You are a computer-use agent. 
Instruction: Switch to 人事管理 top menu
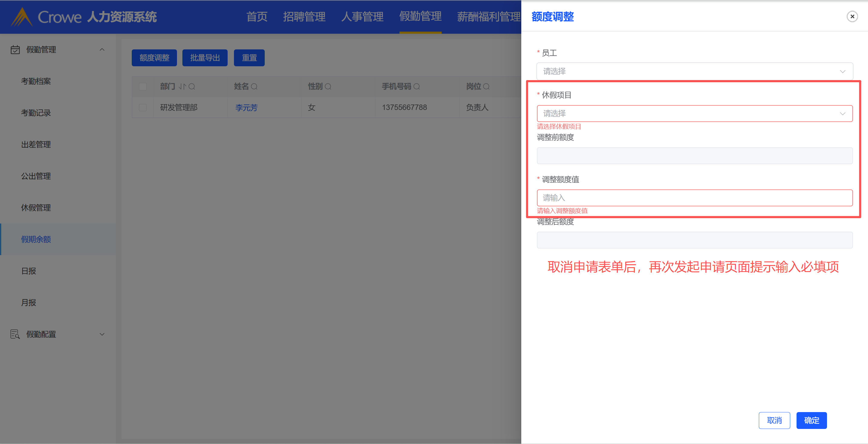[x=362, y=17]
